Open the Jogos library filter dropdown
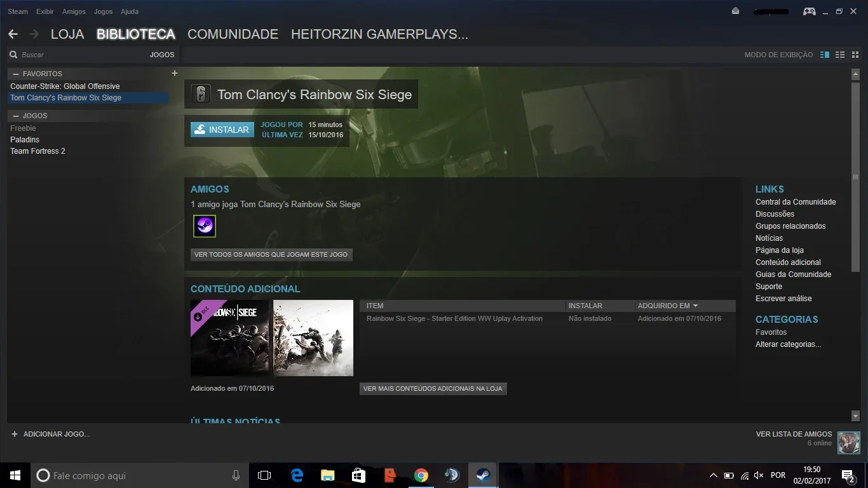This screenshot has height=488, width=868. point(162,55)
